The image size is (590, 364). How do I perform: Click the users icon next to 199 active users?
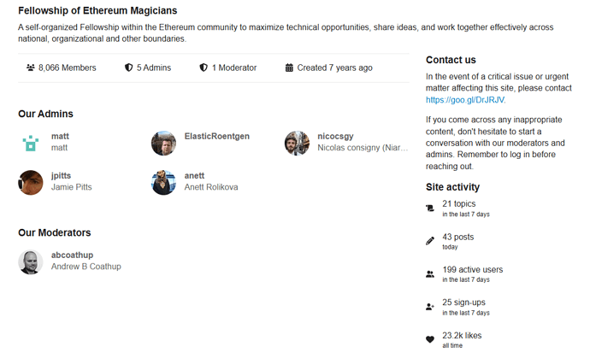point(430,273)
